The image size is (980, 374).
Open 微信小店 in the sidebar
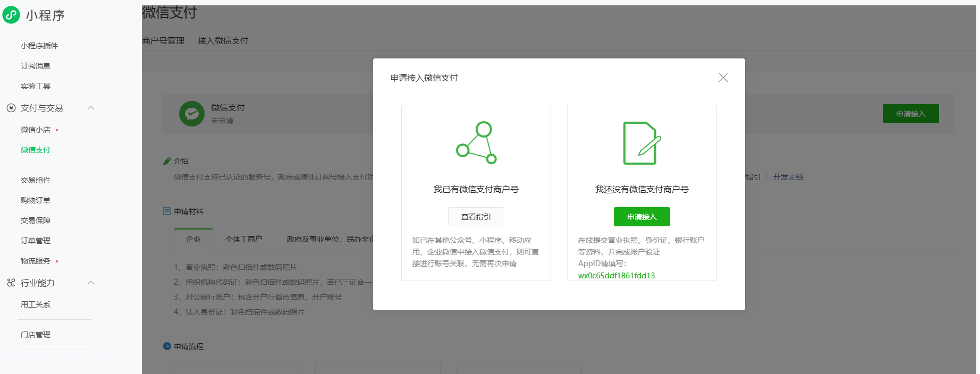[36, 130]
